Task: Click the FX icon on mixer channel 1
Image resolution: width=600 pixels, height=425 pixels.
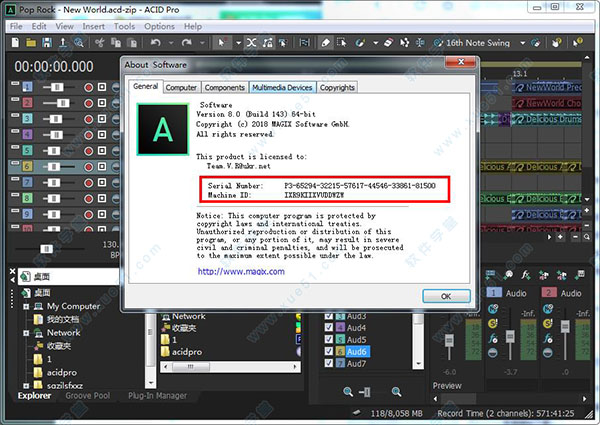Action: 493,339
